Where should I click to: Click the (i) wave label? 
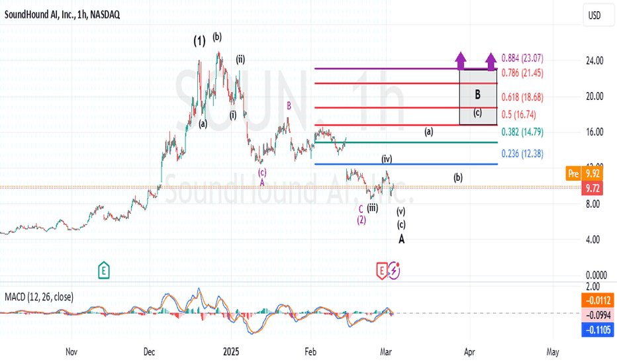(x=233, y=115)
